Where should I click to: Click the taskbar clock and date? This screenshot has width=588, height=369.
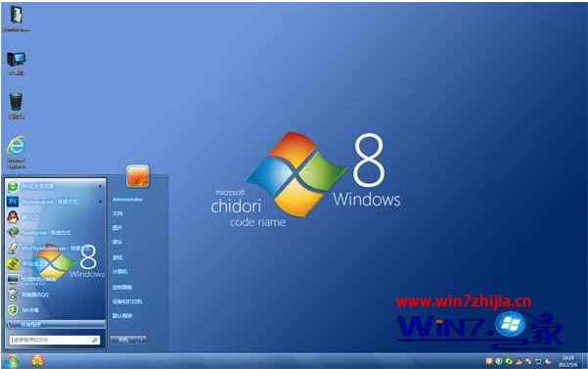click(x=567, y=361)
